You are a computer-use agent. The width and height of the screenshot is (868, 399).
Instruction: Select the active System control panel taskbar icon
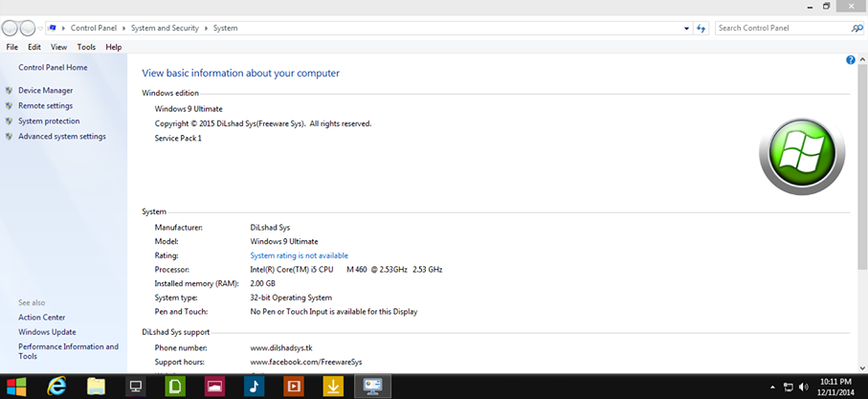[x=372, y=387]
